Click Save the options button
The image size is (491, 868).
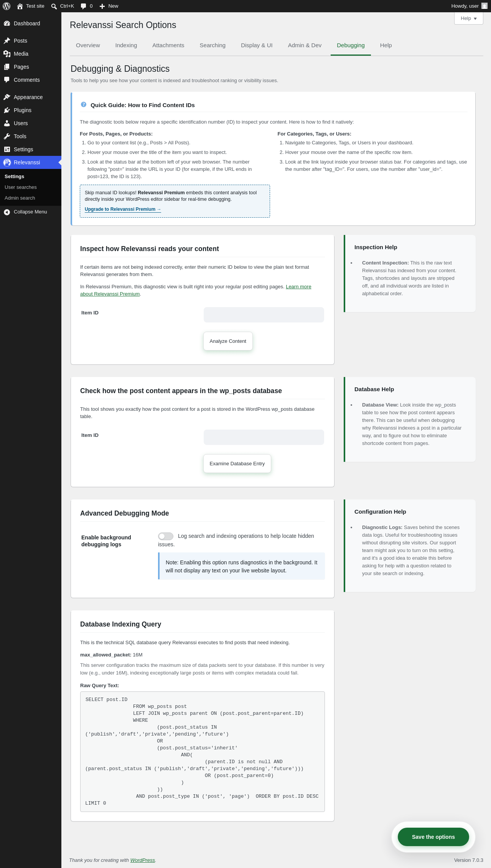[433, 837]
